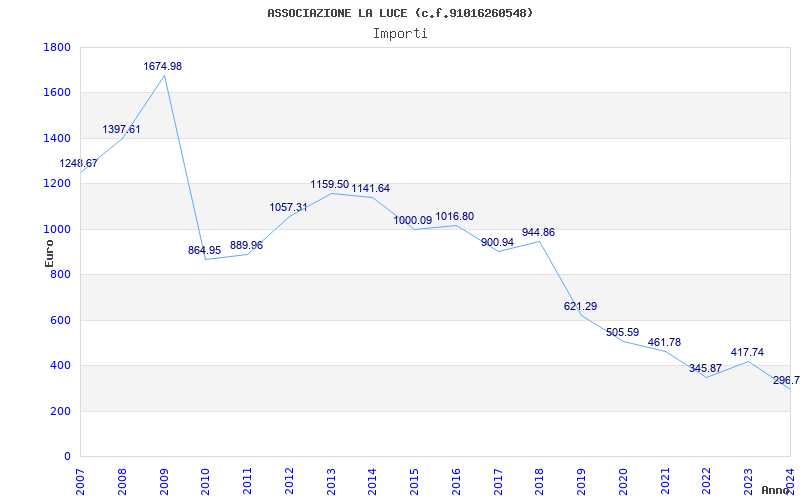Viewport: 800px width, 500px height.
Task: Select the Importi subtitle text
Action: pos(400,34)
